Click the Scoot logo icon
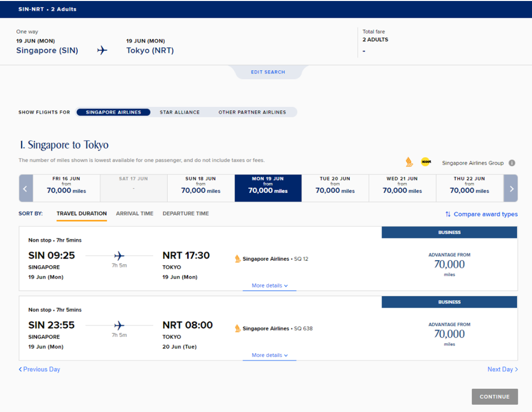Viewport: 532px width, 412px height. 426,161
